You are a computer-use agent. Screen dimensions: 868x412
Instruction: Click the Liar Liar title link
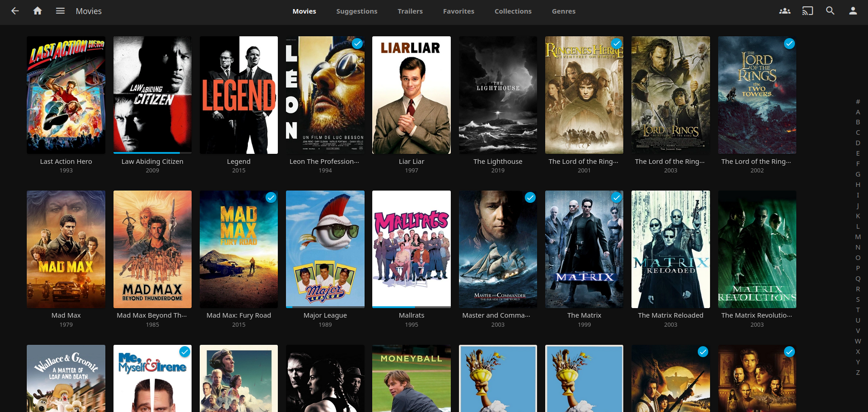click(411, 162)
